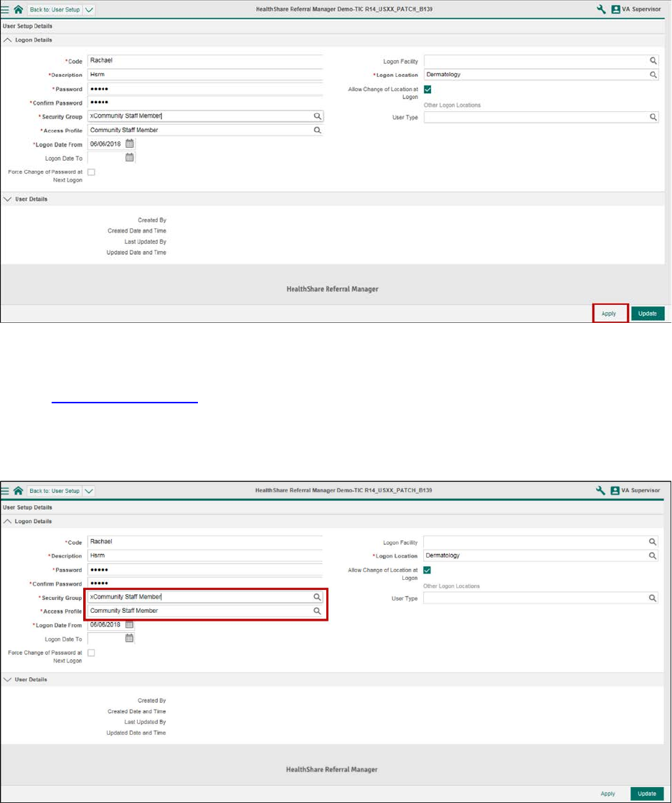Click Confirm Password field in lower screenshot
This screenshot has height=803, width=672.
coord(205,583)
